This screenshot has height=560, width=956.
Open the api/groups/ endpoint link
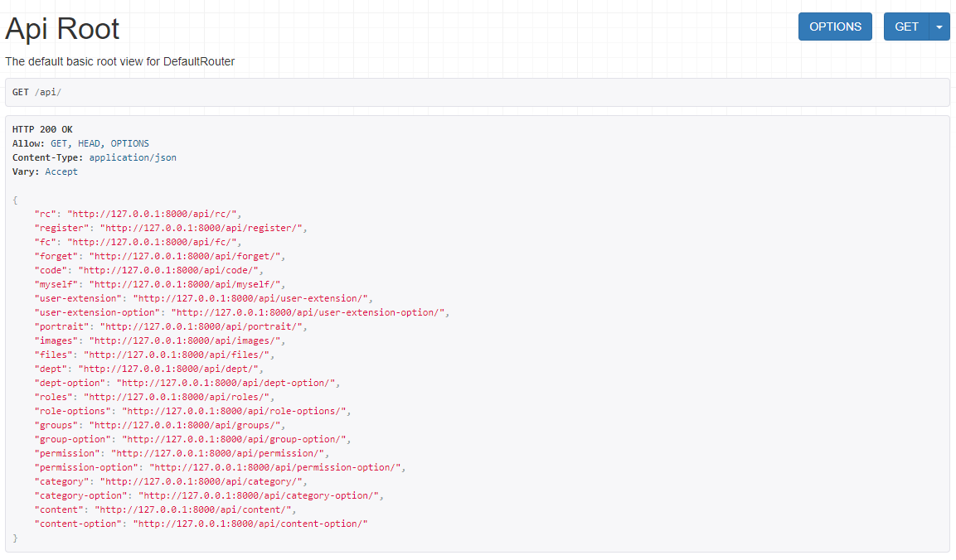pos(187,425)
